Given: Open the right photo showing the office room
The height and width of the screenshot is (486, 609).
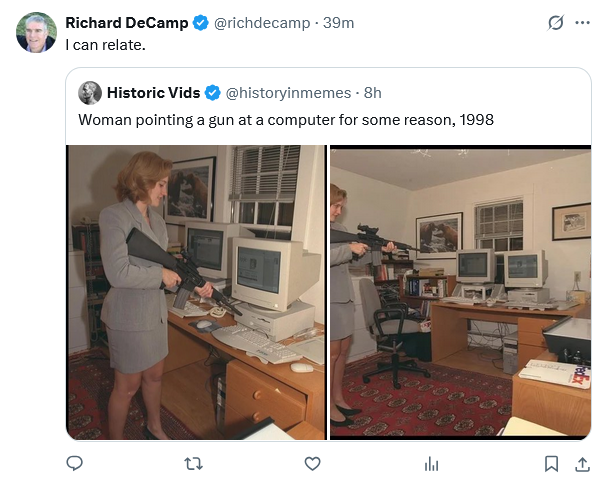Looking at the screenshot, I should coord(460,292).
